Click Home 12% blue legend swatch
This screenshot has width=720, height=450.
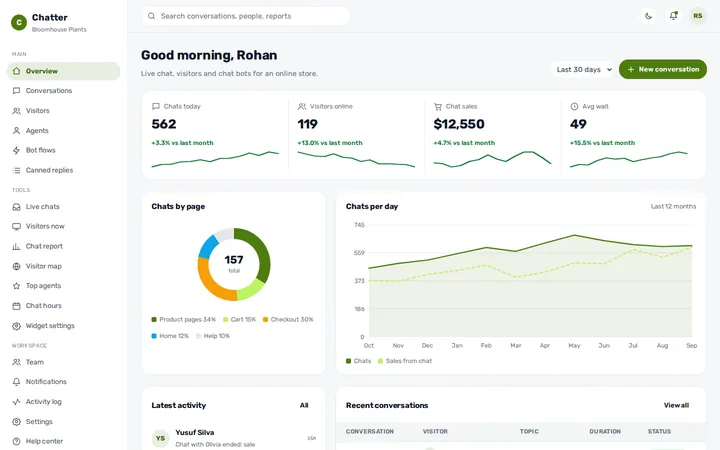point(154,336)
